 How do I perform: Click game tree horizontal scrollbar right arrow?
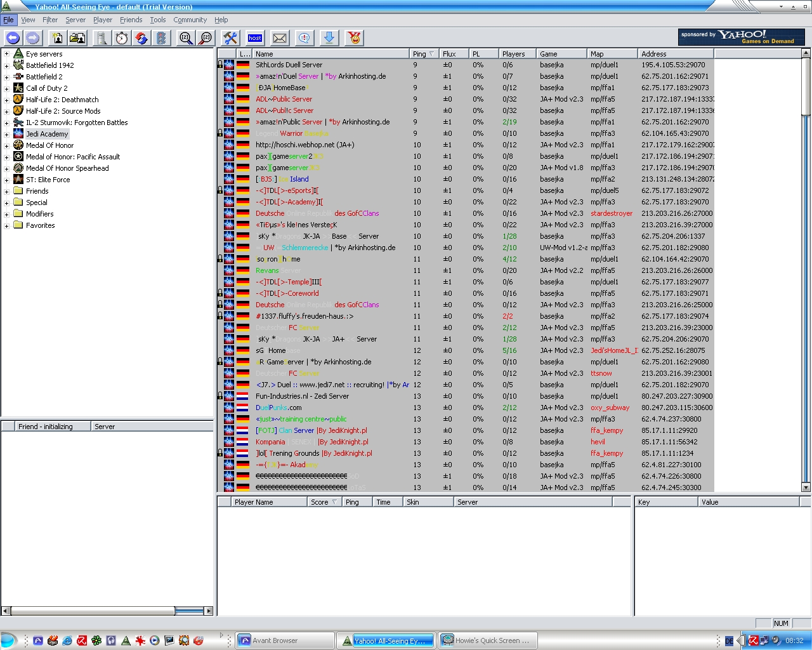pyautogui.click(x=209, y=611)
